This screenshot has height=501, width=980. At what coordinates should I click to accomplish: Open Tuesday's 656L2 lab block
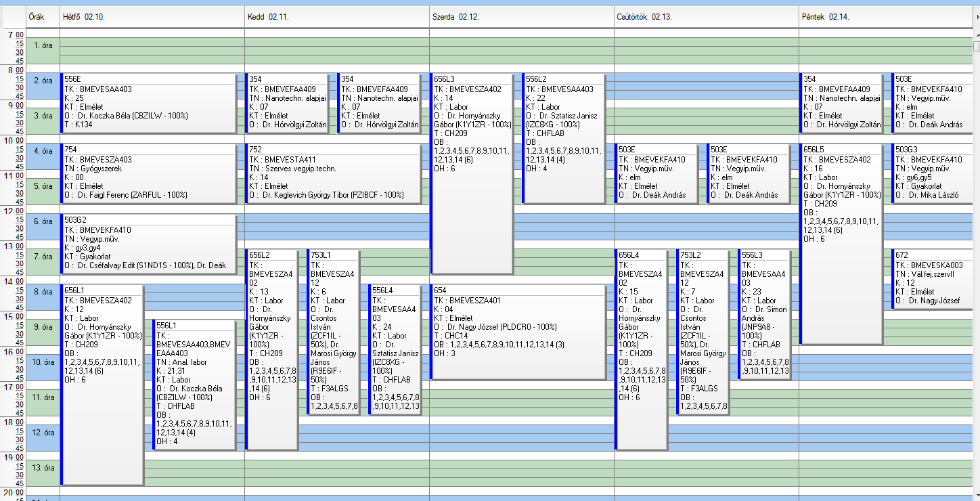pyautogui.click(x=272, y=349)
